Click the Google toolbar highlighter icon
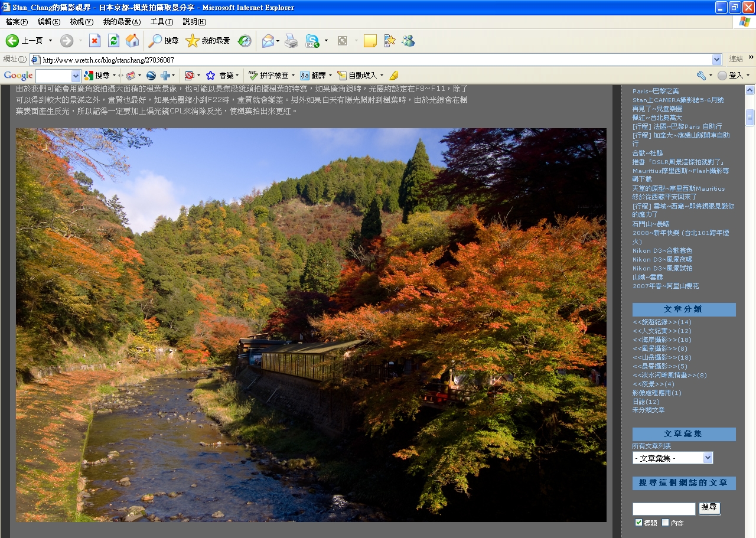Image resolution: width=756 pixels, height=538 pixels. tap(394, 76)
